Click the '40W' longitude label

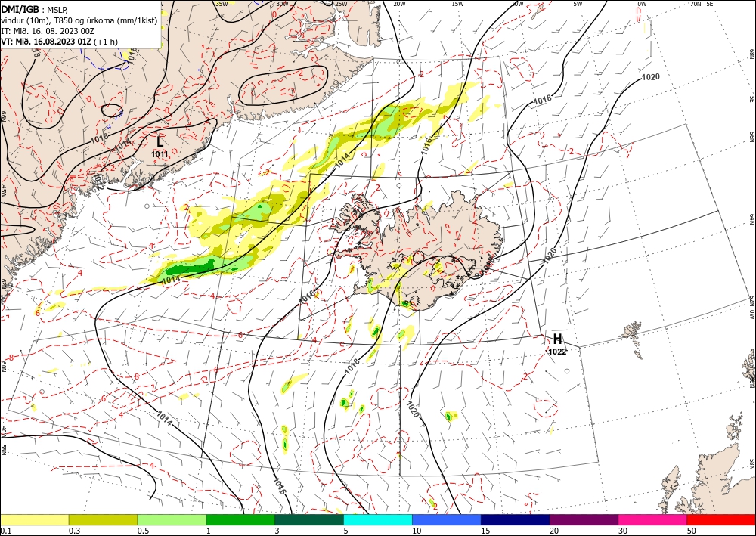pos(3,432)
